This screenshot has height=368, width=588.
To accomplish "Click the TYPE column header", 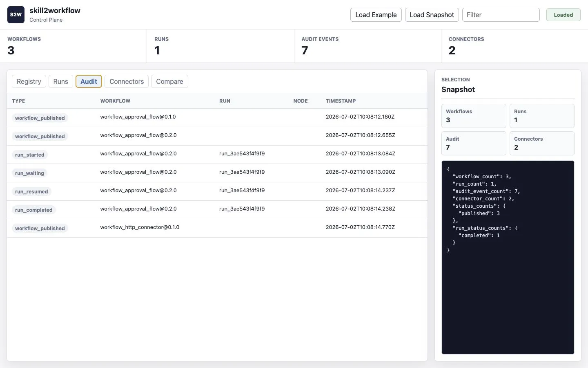I will [18, 101].
